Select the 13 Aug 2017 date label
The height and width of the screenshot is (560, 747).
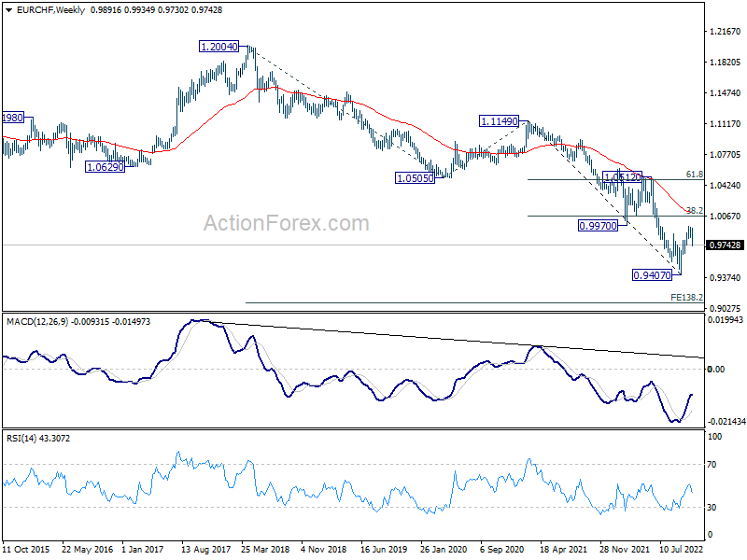[205, 549]
